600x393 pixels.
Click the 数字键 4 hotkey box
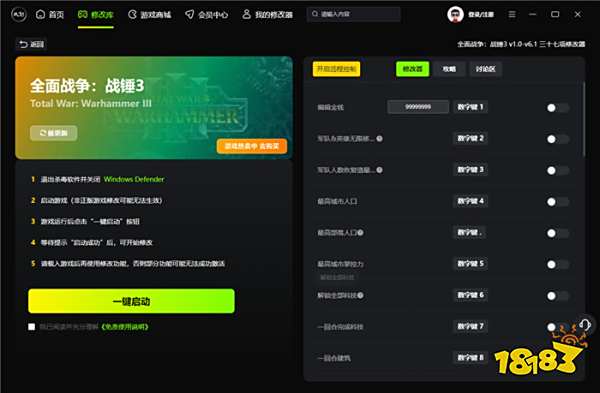[471, 201]
